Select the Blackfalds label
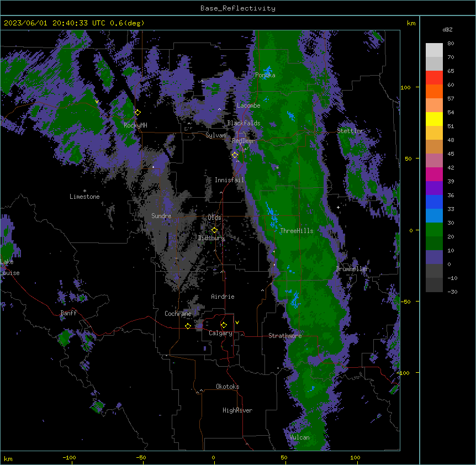 tap(244, 123)
